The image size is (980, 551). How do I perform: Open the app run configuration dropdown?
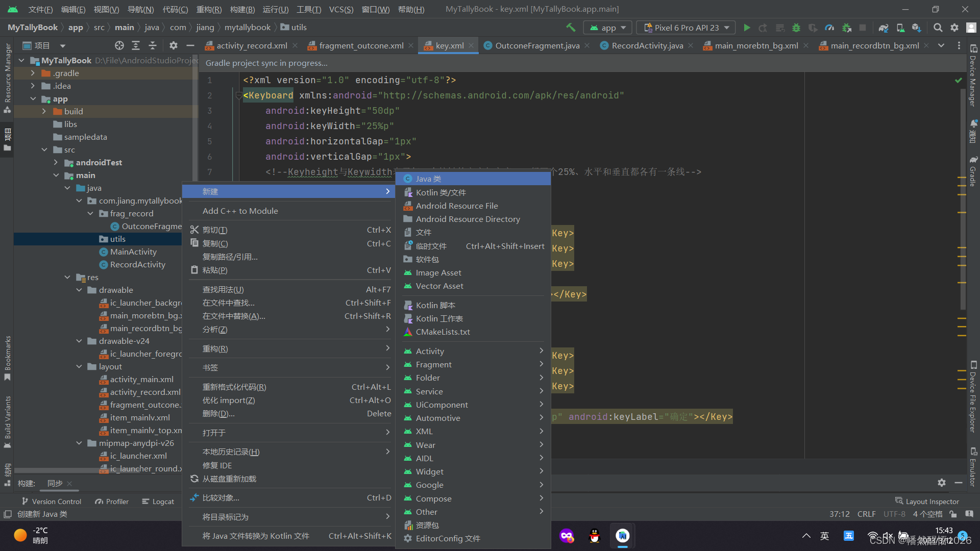608,28
